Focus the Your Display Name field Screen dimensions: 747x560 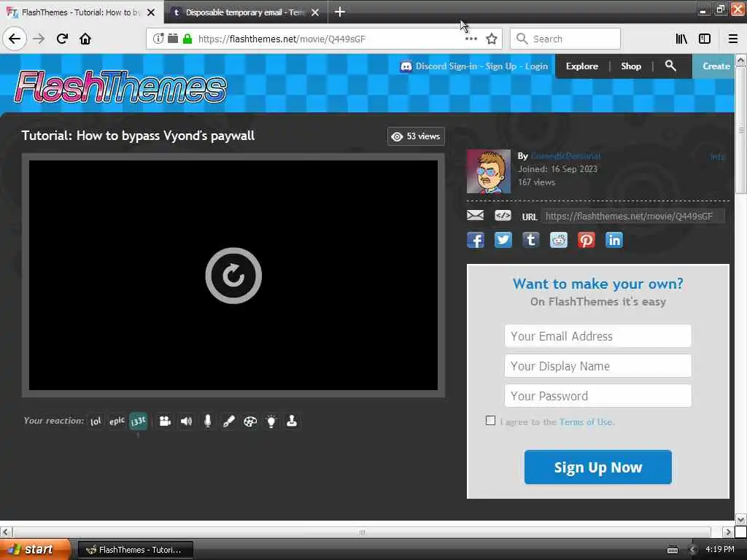tap(598, 366)
